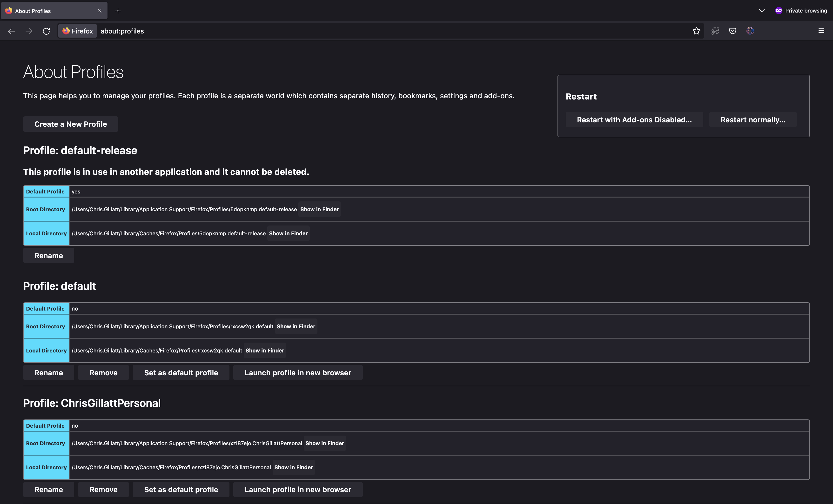Show default-release Root Directory in Finder

(x=319, y=209)
